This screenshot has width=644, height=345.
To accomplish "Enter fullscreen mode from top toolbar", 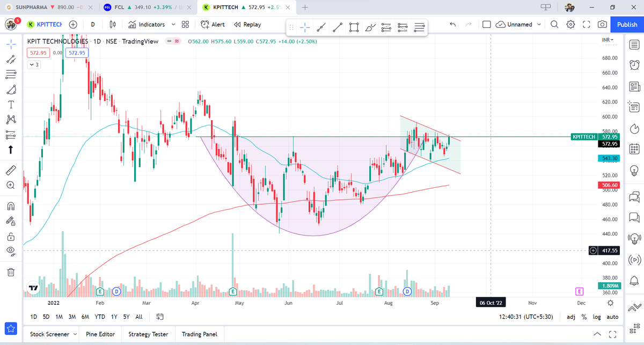I will coord(587,24).
